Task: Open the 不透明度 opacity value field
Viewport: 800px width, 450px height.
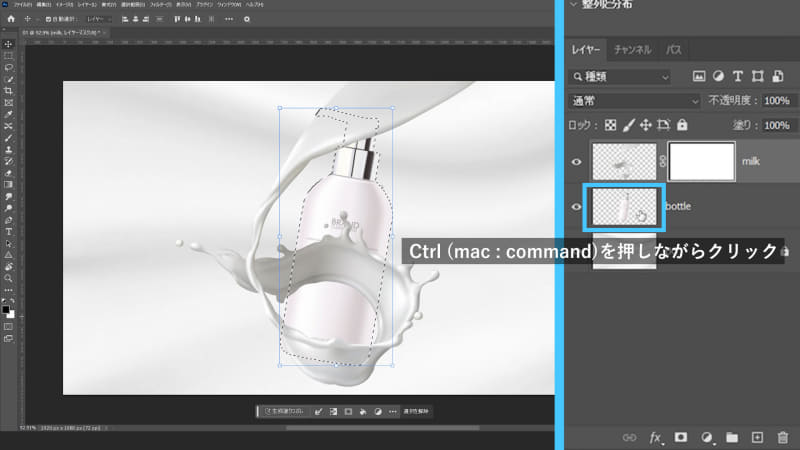Action: pos(778,101)
